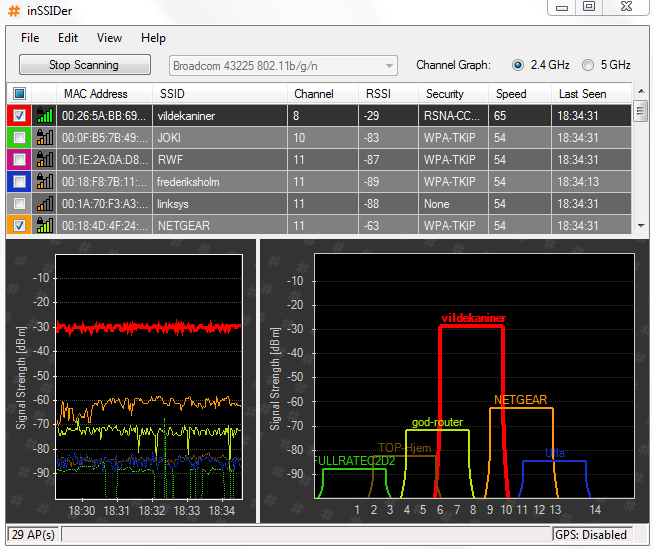Click the -29 RSSI value
Screen dimensions: 653x549
[388, 115]
